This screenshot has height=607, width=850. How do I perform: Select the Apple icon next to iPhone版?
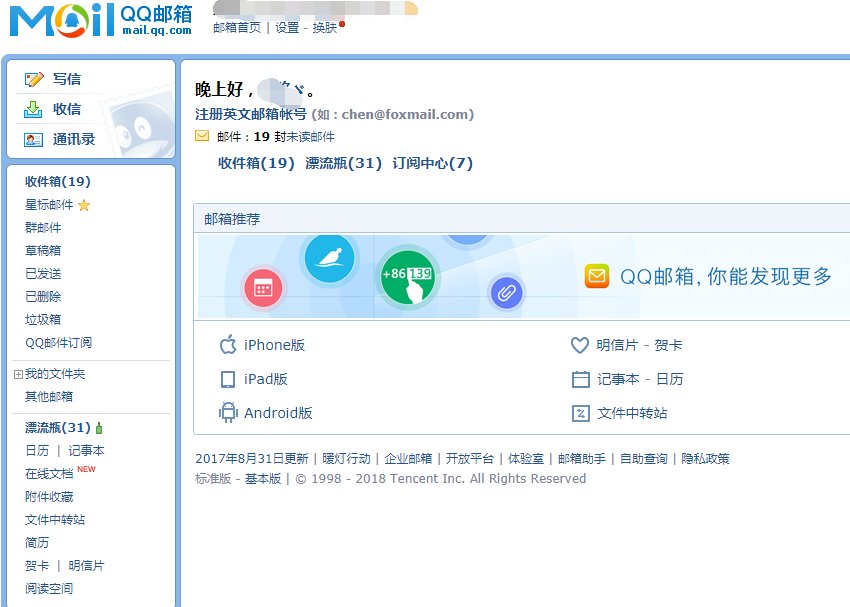(x=227, y=345)
